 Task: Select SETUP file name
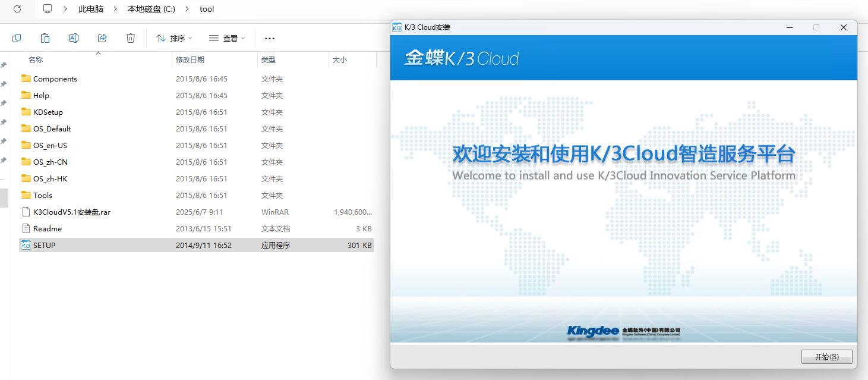click(45, 245)
